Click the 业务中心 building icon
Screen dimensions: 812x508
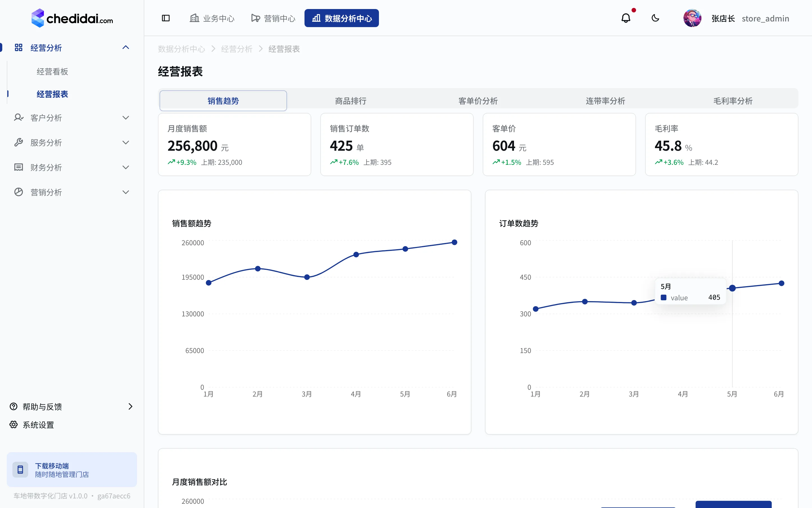(194, 18)
